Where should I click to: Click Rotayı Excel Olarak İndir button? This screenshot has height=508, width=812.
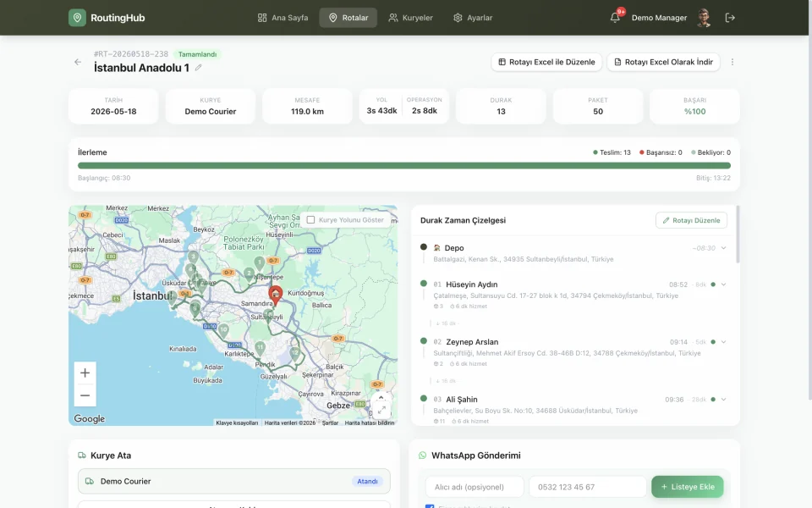point(663,62)
